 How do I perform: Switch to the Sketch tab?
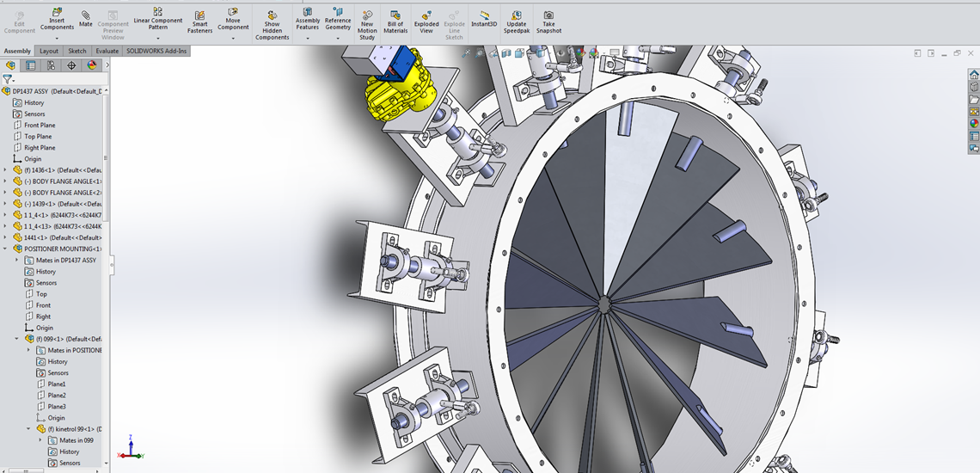(77, 52)
